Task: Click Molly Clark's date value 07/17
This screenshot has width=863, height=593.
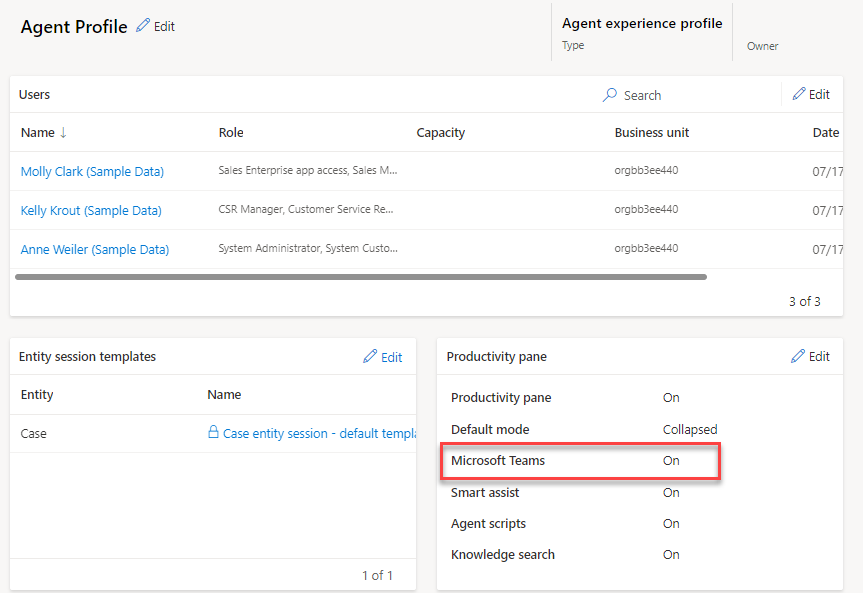Action: click(x=827, y=172)
